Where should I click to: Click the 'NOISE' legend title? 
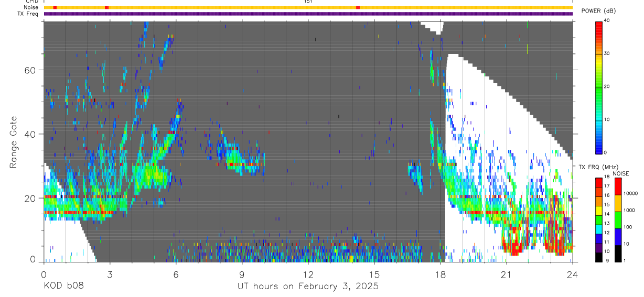pos(620,173)
